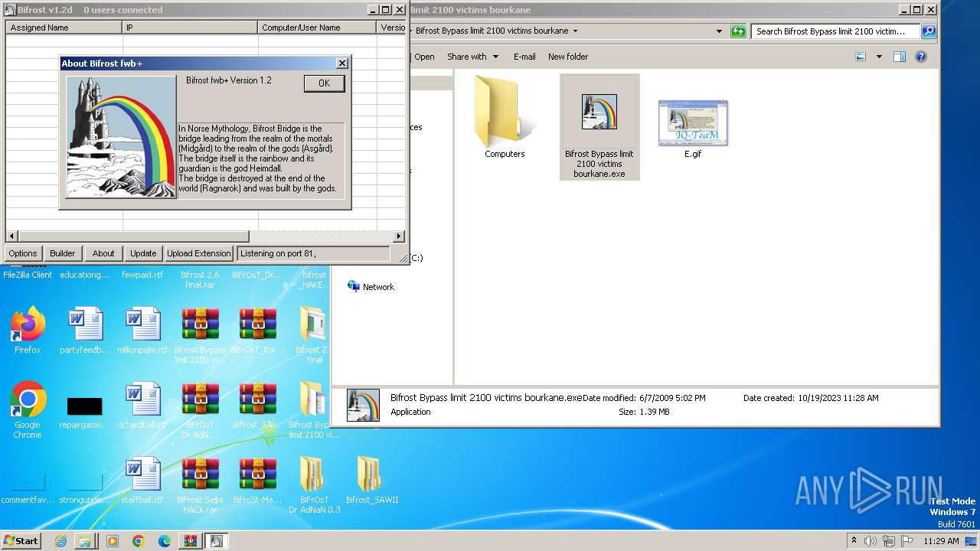Click the Search Bifrost Bypass input field
Image resolution: width=980 pixels, height=551 pixels.
tap(835, 31)
